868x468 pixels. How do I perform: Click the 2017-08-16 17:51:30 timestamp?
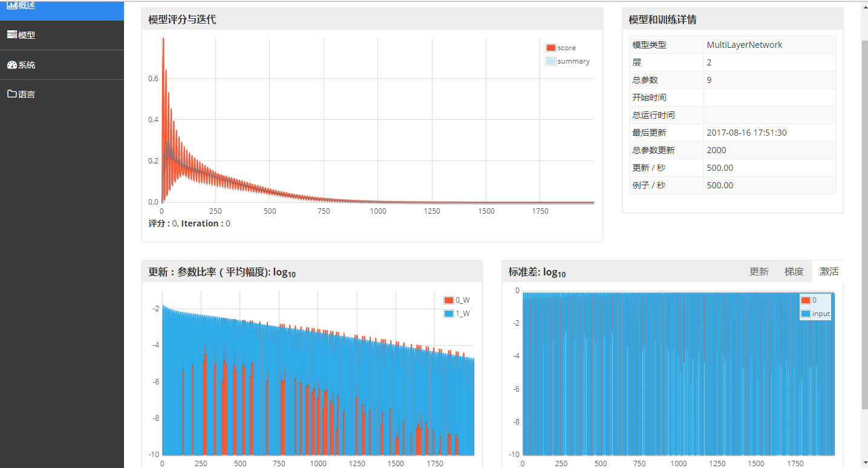coord(746,133)
